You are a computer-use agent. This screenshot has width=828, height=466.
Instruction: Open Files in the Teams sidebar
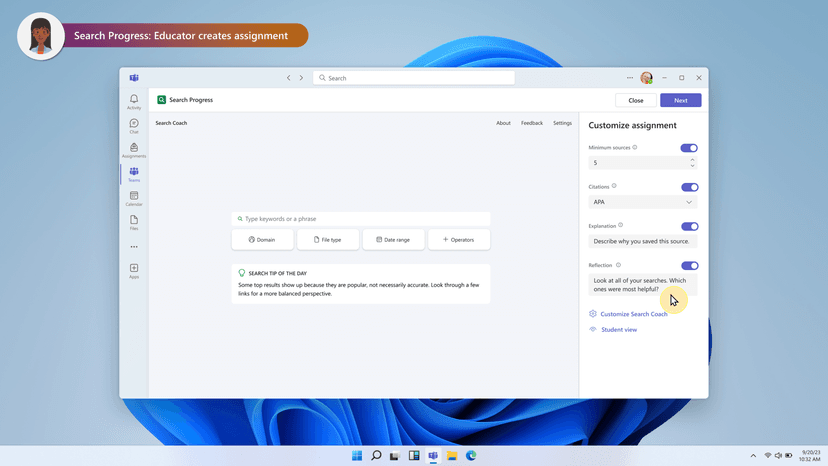pyautogui.click(x=134, y=222)
